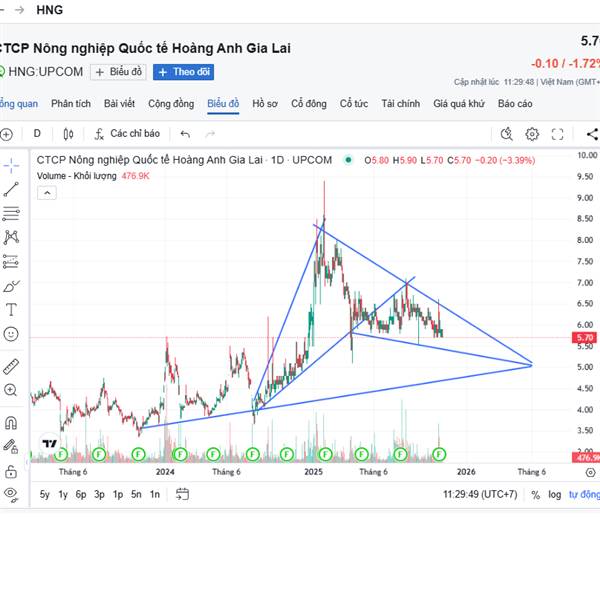The height and width of the screenshot is (600, 600).
Task: Click the F event marker nearest 2025
Action: click(x=325, y=455)
